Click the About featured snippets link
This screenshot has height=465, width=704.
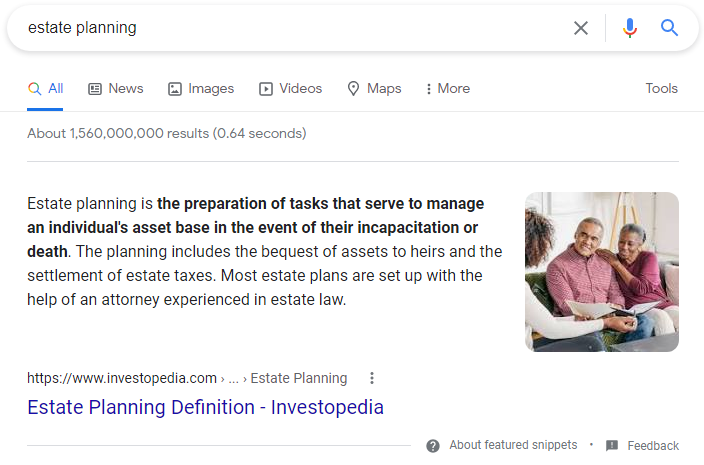(x=513, y=446)
